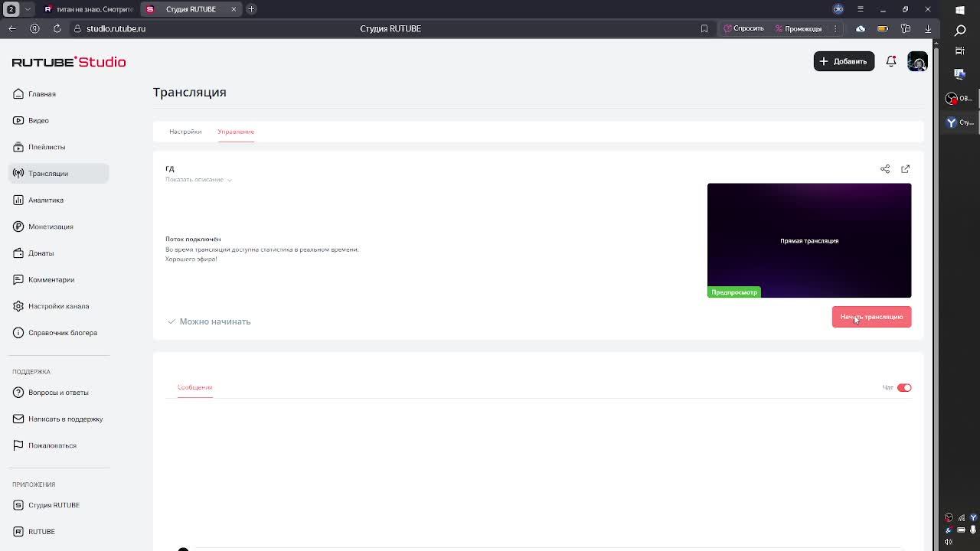Open browser downloads
Viewport: 980px width, 551px height.
[x=928, y=29]
